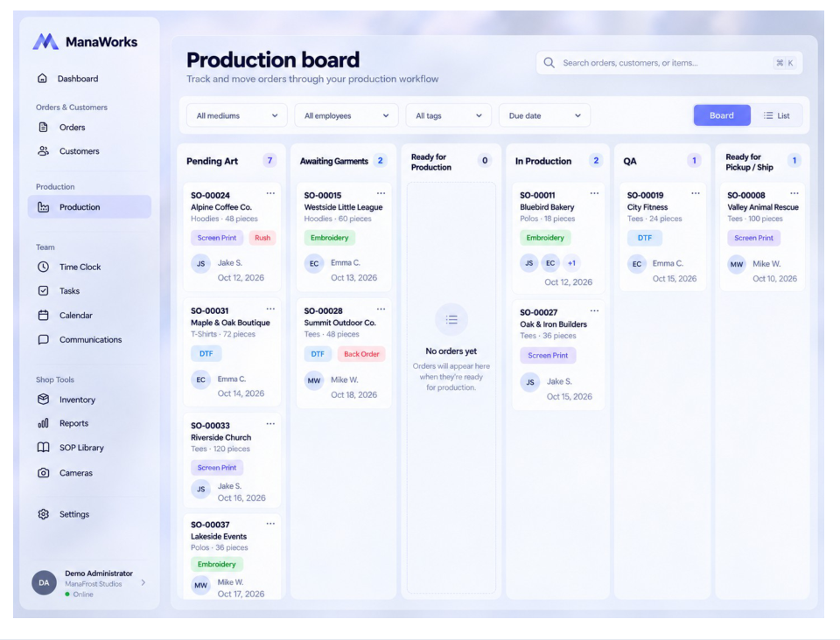Click Screen Print tag on SO-00008

point(753,238)
